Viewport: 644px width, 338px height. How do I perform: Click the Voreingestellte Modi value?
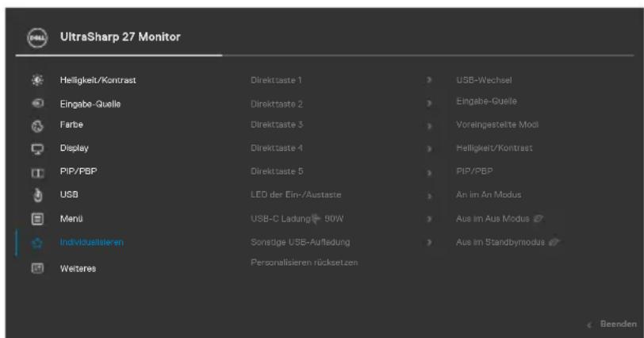tap(497, 125)
